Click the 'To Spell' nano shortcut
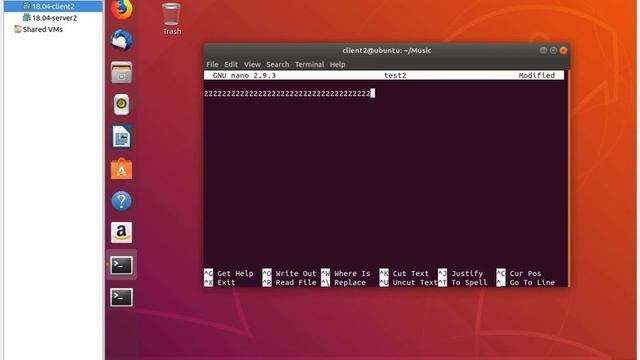 pyautogui.click(x=469, y=282)
